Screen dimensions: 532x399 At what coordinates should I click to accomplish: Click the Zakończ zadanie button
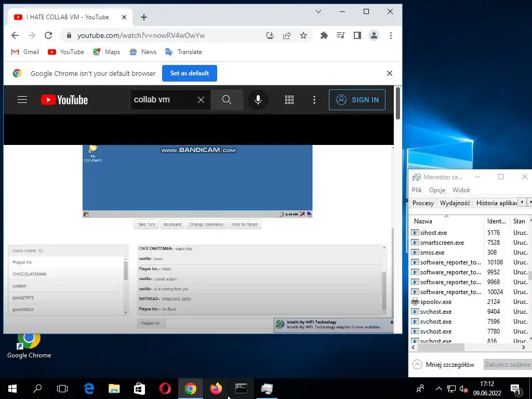[507, 364]
